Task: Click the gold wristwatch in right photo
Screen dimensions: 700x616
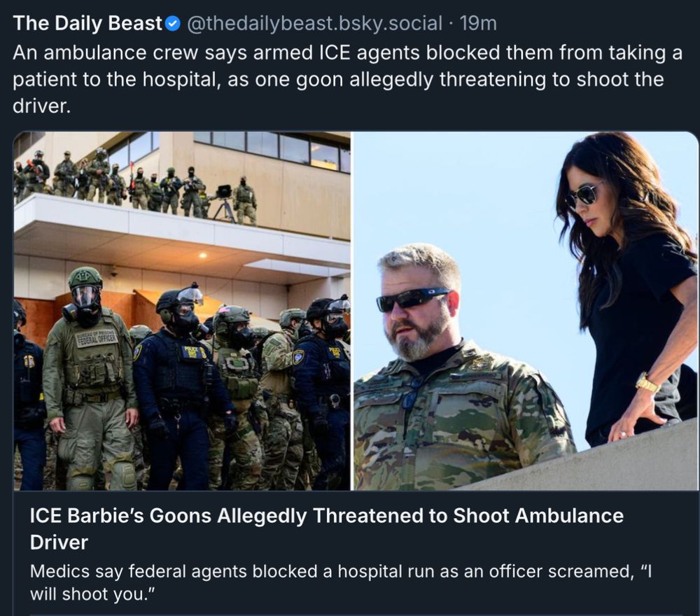Action: [647, 383]
